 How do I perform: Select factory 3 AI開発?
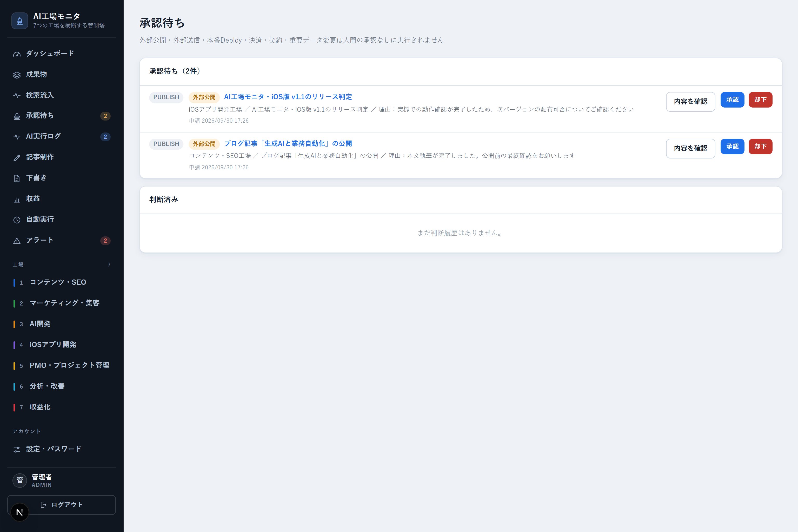61,324
